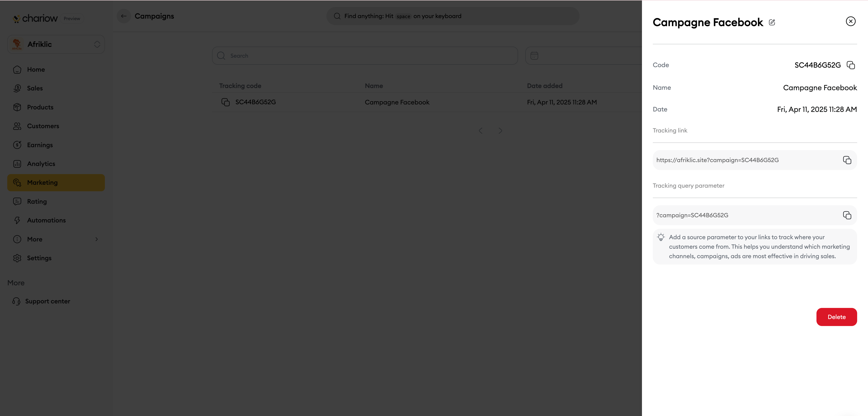Viewport: 868px width, 416px height.
Task: Delete the Campagne Facebook campaign
Action: (836, 317)
